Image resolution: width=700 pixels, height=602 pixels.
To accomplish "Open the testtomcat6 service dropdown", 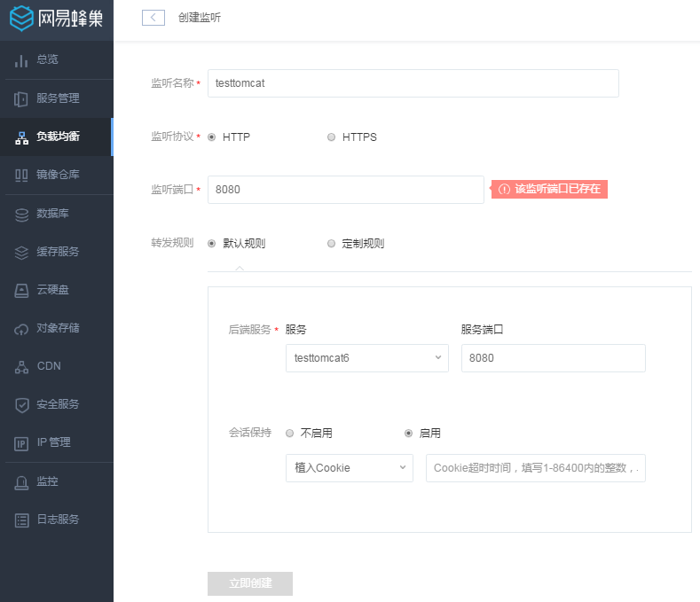I will (367, 358).
